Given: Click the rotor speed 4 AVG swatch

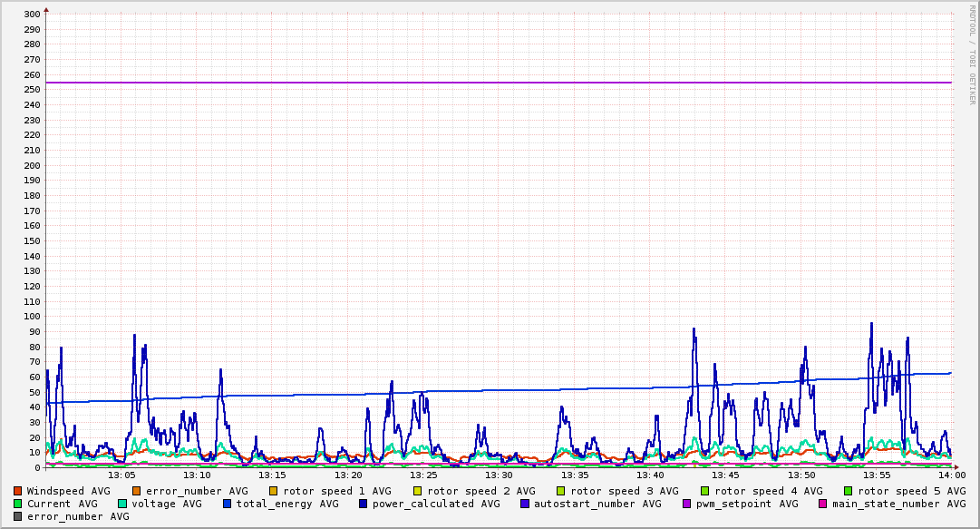Looking at the screenshot, I should coord(704,491).
